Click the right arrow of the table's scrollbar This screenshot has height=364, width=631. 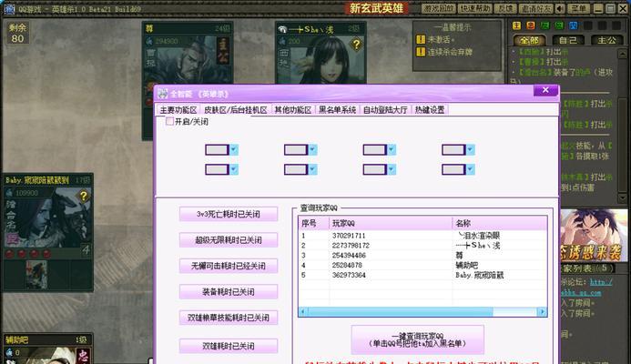click(x=542, y=312)
